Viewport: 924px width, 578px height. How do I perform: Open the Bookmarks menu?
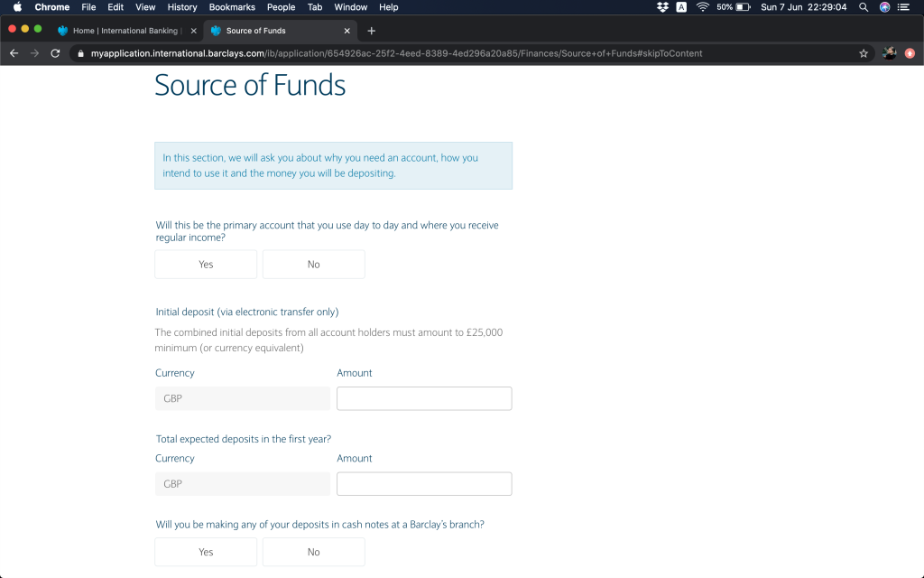point(232,7)
